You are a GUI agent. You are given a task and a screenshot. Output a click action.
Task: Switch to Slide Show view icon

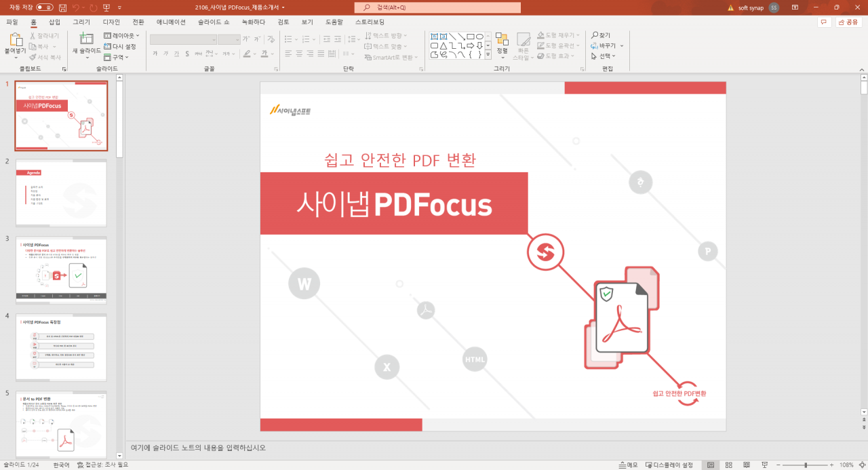coord(764,465)
